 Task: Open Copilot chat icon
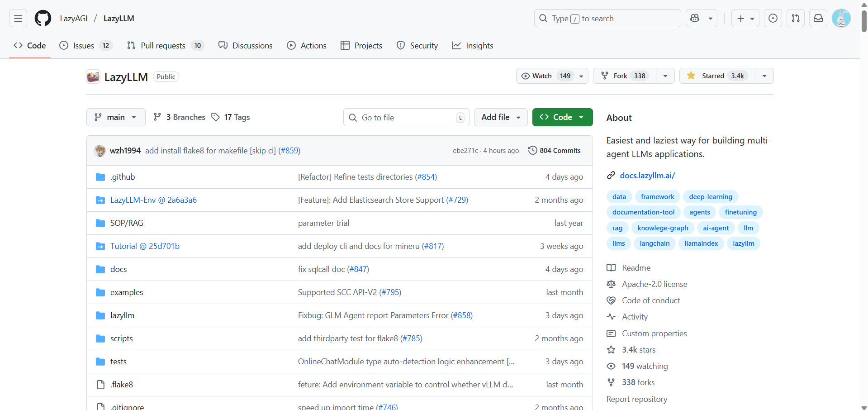pos(695,19)
